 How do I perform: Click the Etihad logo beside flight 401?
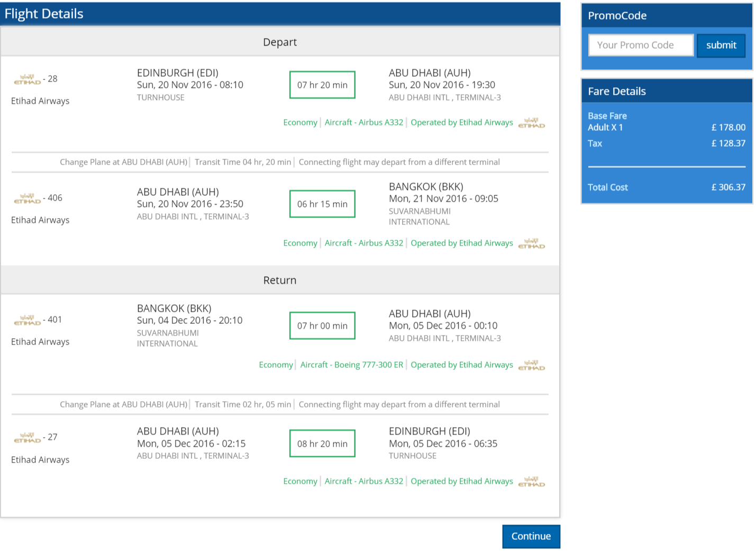pyautogui.click(x=28, y=320)
